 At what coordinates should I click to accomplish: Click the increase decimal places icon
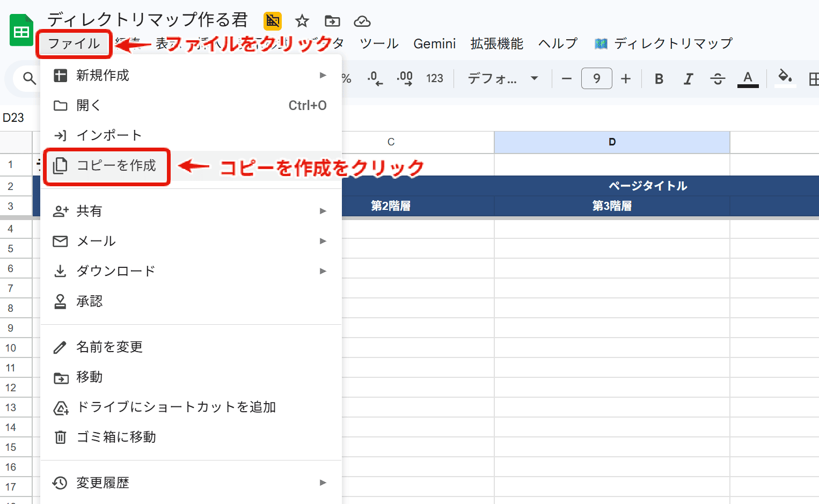coord(405,79)
